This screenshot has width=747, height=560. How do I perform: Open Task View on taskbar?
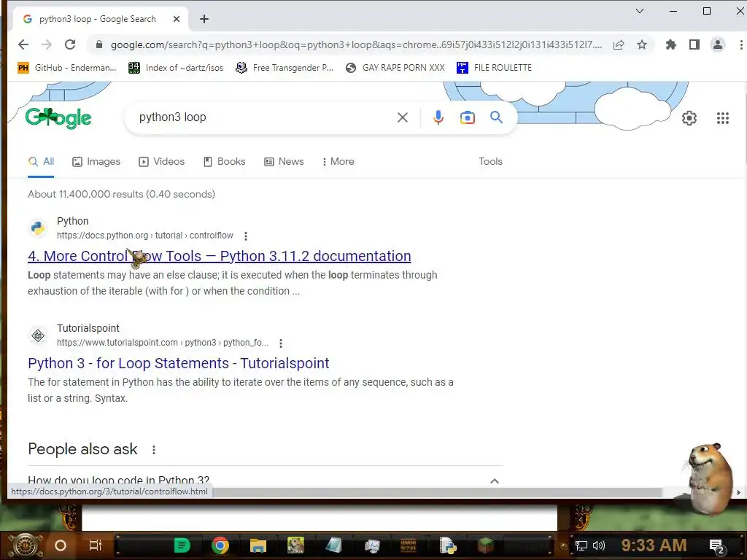96,545
